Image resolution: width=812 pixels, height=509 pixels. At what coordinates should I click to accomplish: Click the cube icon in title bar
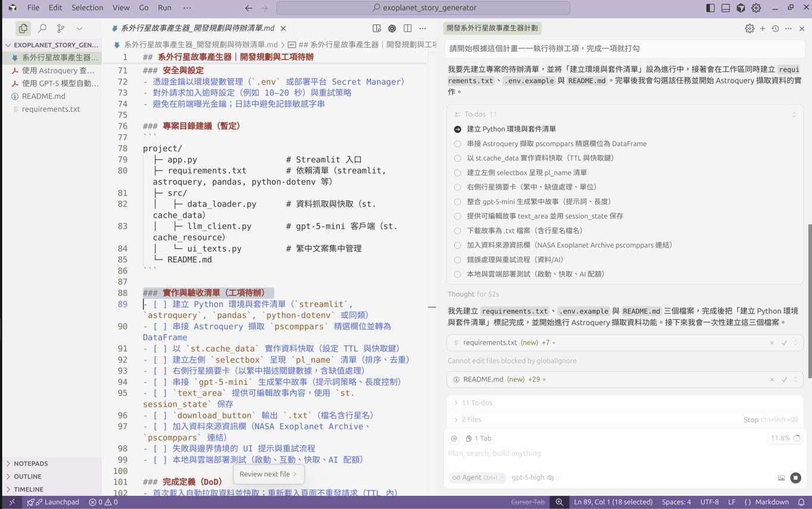pos(741,8)
